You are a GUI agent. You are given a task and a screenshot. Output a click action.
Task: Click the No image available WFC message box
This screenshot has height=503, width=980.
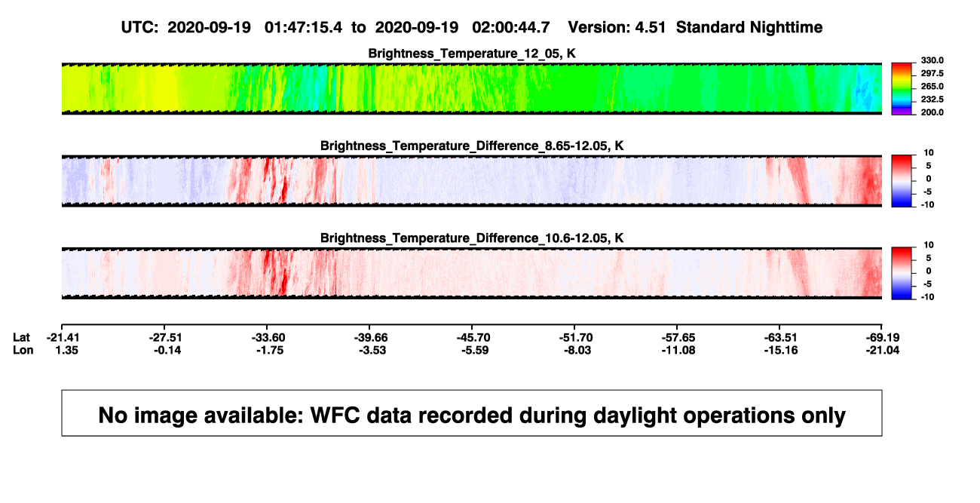[x=472, y=413]
